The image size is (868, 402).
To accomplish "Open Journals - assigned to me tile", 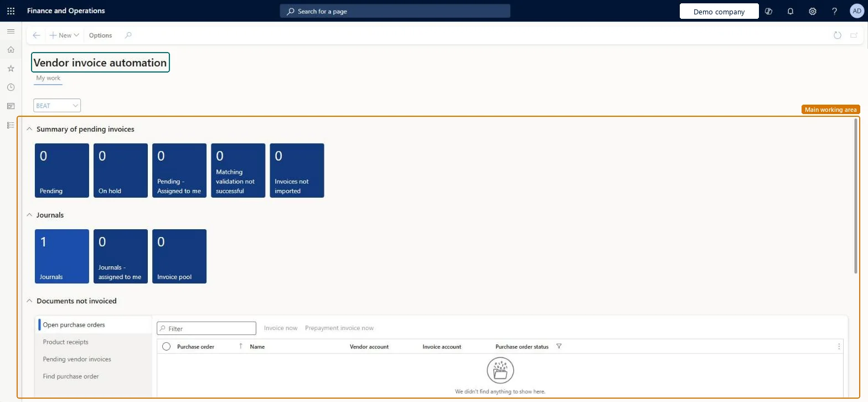I will coord(121,256).
